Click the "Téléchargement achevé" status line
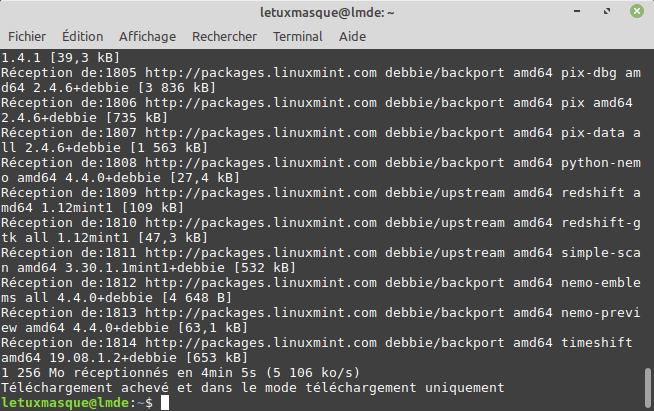 (252, 387)
